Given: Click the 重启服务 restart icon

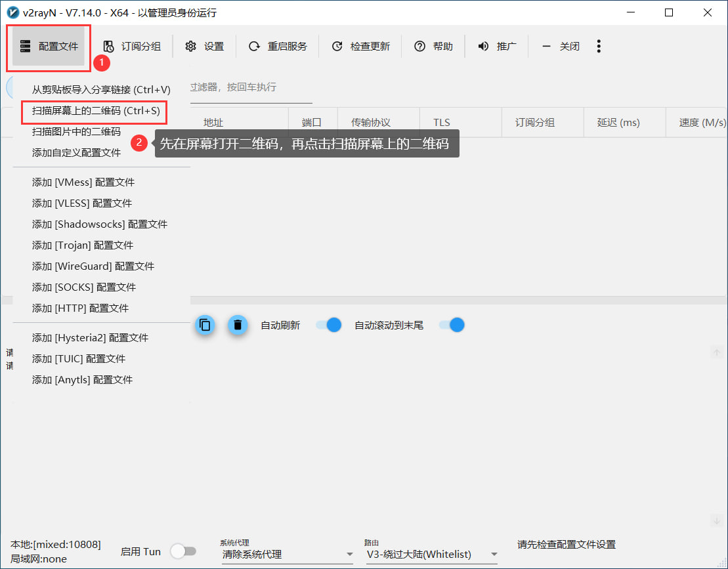Looking at the screenshot, I should click(x=254, y=46).
